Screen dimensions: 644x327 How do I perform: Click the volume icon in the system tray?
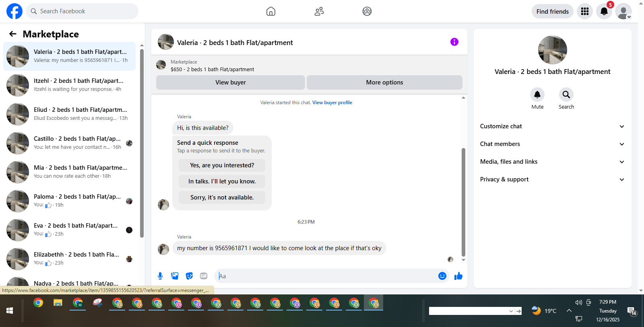(578, 302)
